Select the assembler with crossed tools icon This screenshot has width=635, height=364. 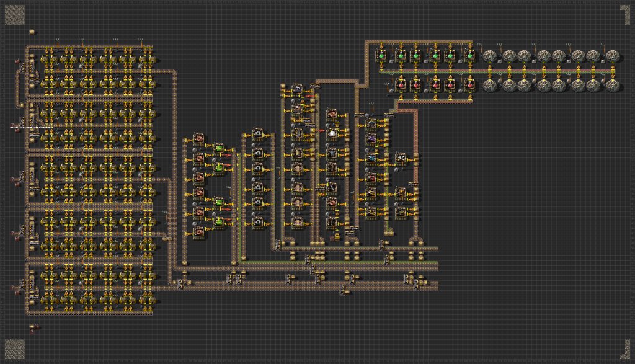click(401, 158)
